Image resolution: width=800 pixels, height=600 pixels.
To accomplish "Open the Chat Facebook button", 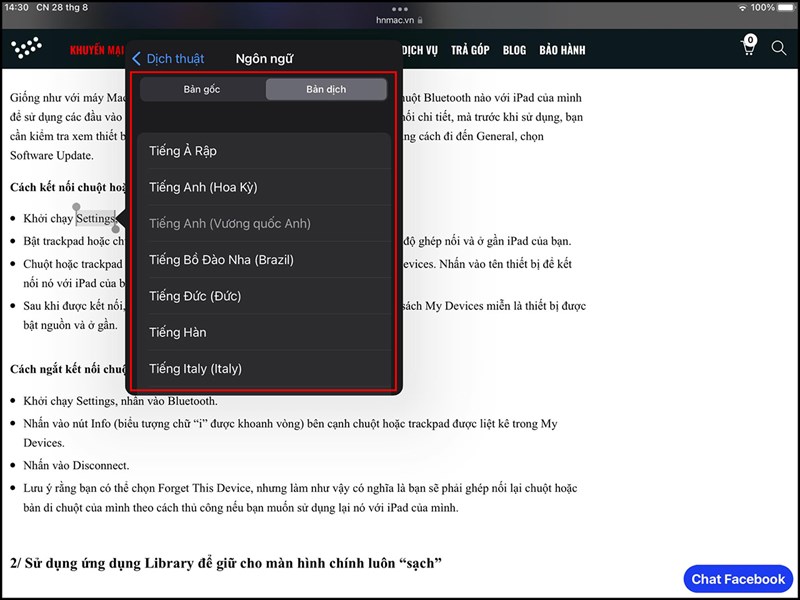I will 738,579.
